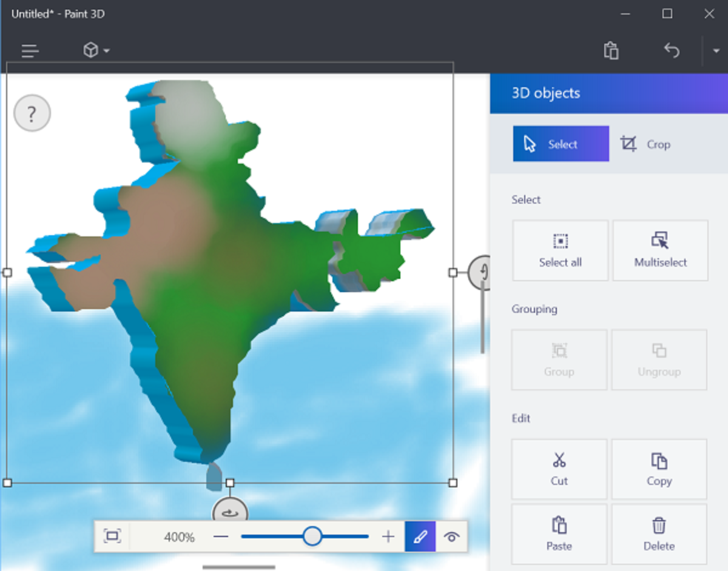Click the rotation handle right of selection
This screenshot has width=728, height=571.
[x=479, y=272]
